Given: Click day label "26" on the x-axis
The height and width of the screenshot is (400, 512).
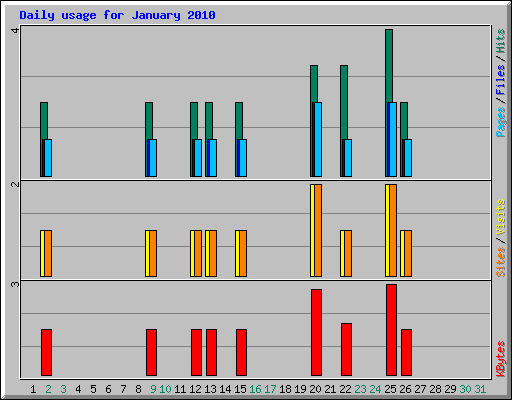Looking at the screenshot, I should (405, 389).
